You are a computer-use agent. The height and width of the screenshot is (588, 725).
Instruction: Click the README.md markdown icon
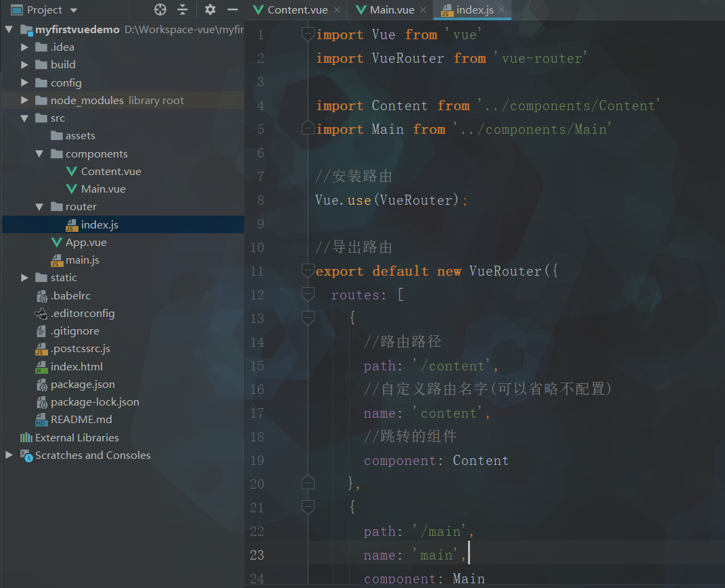(x=41, y=420)
